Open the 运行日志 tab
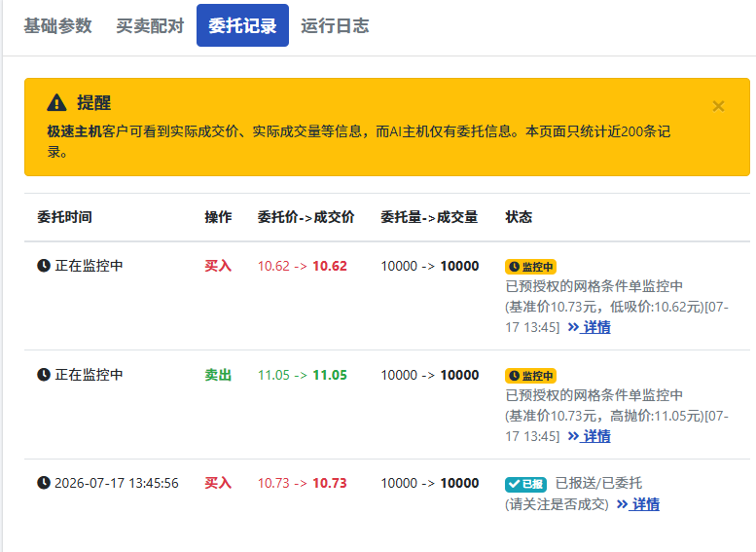The image size is (756, 552). [x=335, y=25]
